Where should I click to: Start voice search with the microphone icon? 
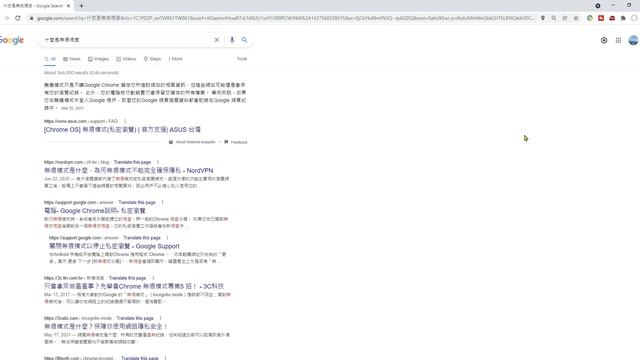pos(232,40)
